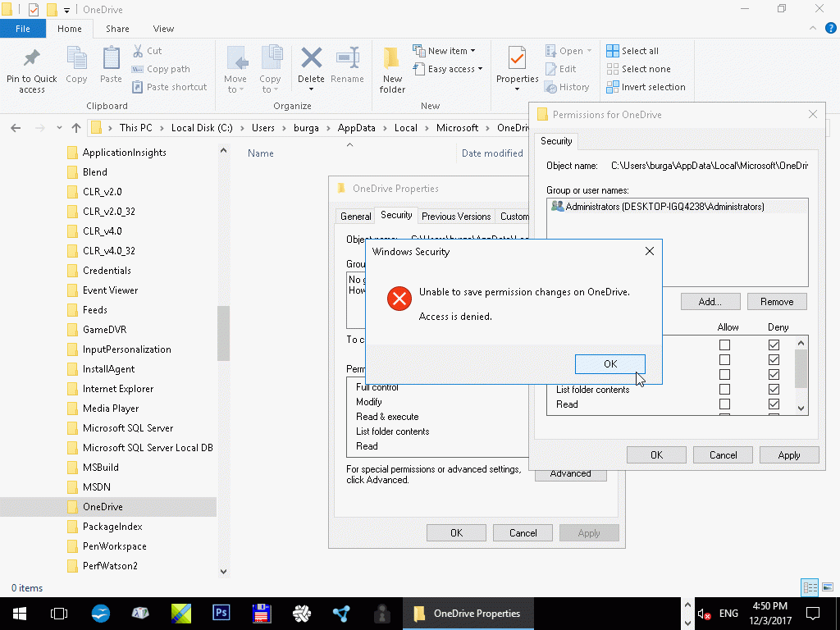Switch to large icons view in status bar
The width and height of the screenshot is (840, 630).
(828, 587)
